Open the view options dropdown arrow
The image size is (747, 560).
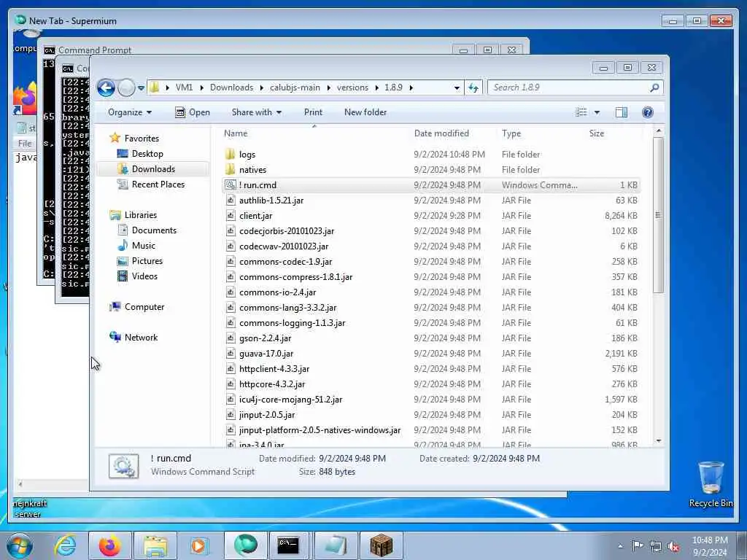tap(597, 112)
